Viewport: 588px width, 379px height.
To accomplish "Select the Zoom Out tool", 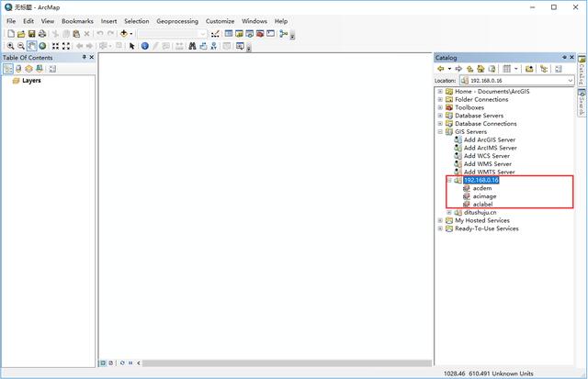I will tap(21, 46).
